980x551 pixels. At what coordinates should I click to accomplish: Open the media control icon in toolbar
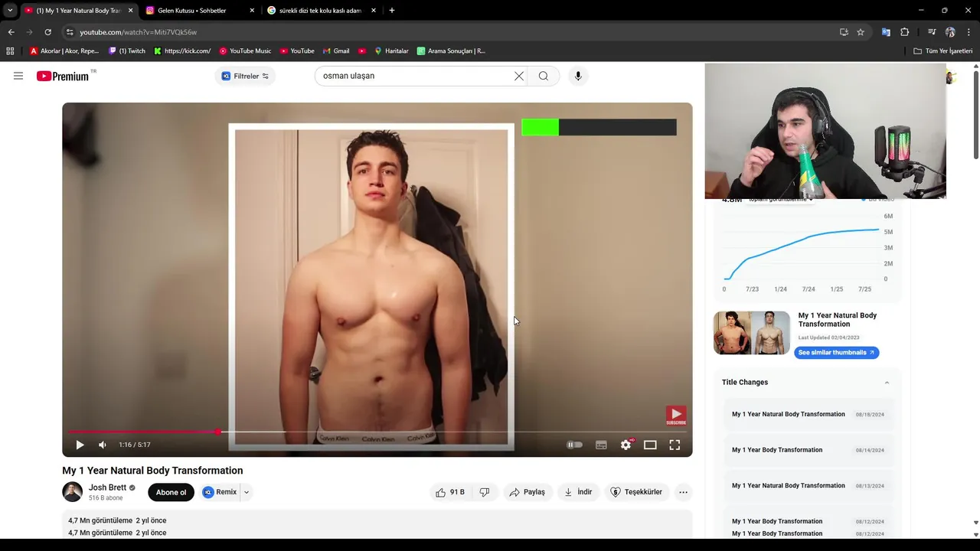click(932, 32)
